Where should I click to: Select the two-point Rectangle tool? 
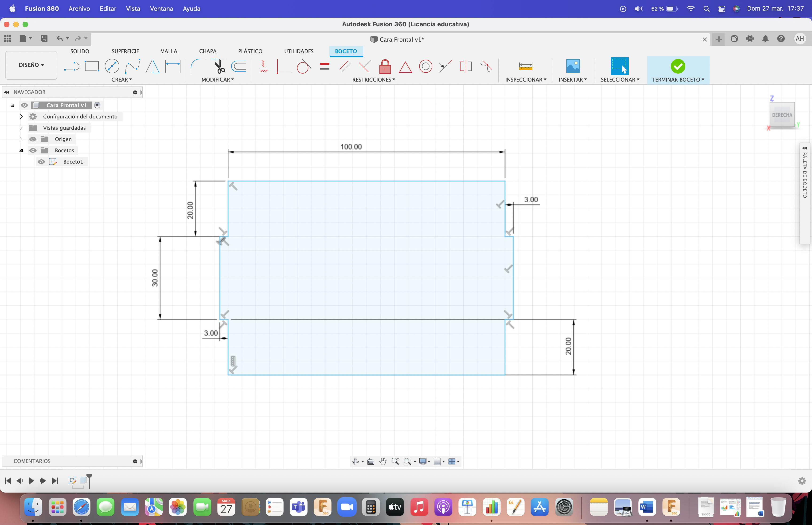click(x=92, y=66)
